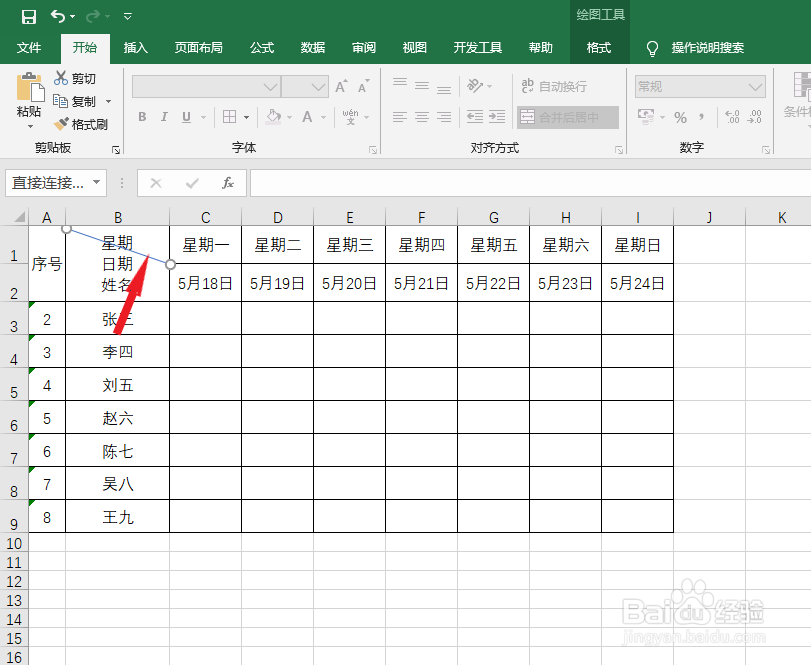The height and width of the screenshot is (665, 811).
Task: Click the Save icon in quick access toolbar
Action: (28, 17)
